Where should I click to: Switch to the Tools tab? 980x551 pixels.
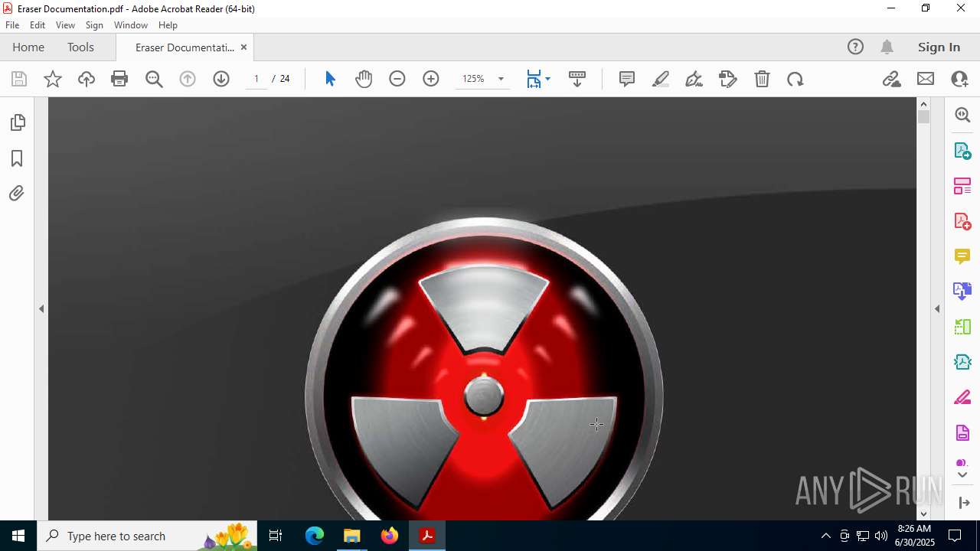coord(80,47)
